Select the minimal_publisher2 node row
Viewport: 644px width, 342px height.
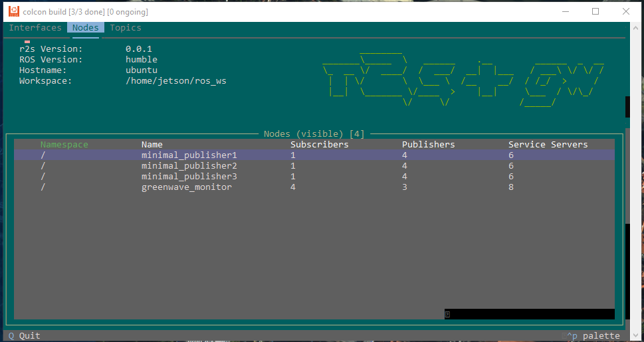point(189,166)
